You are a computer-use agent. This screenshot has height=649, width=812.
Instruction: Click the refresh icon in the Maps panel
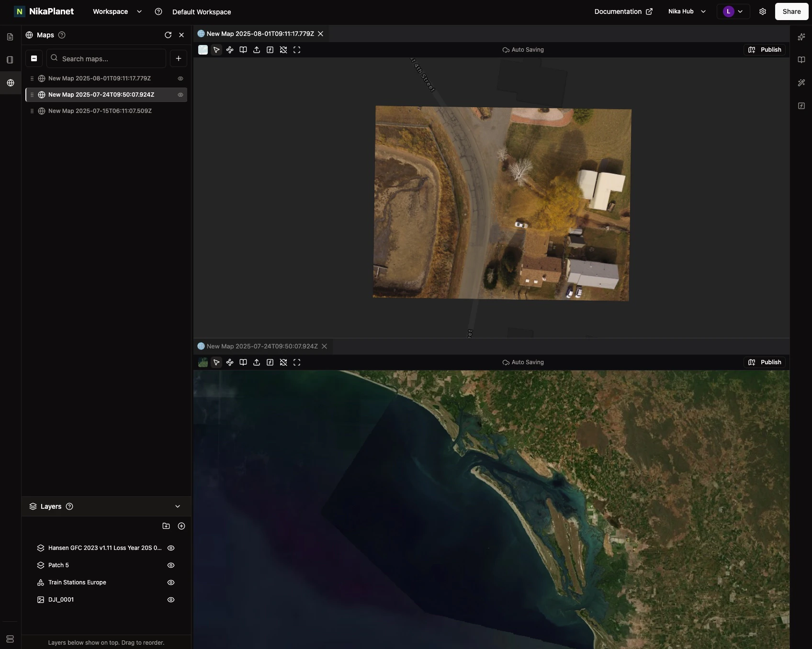tap(168, 34)
